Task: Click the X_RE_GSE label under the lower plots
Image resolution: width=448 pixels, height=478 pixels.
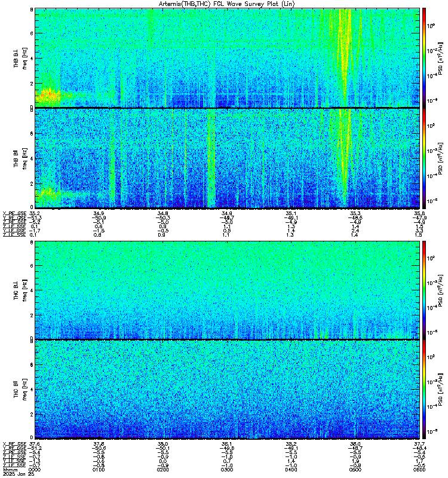Action: pyautogui.click(x=13, y=445)
